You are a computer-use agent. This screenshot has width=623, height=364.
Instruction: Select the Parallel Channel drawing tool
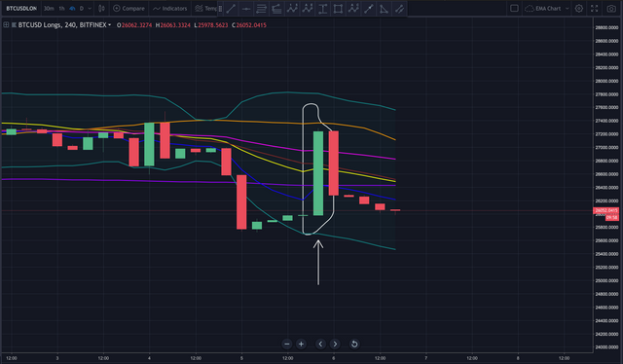click(x=261, y=9)
